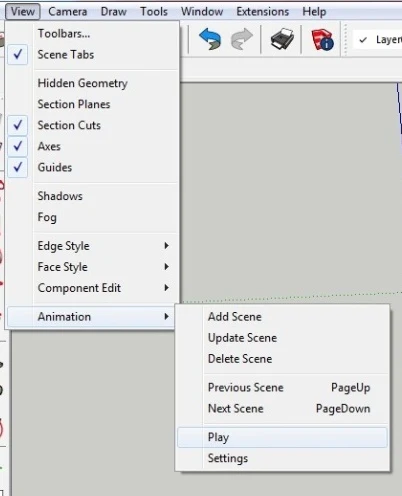Click the Redo arrow icon
This screenshot has width=402, height=496.
click(x=242, y=39)
